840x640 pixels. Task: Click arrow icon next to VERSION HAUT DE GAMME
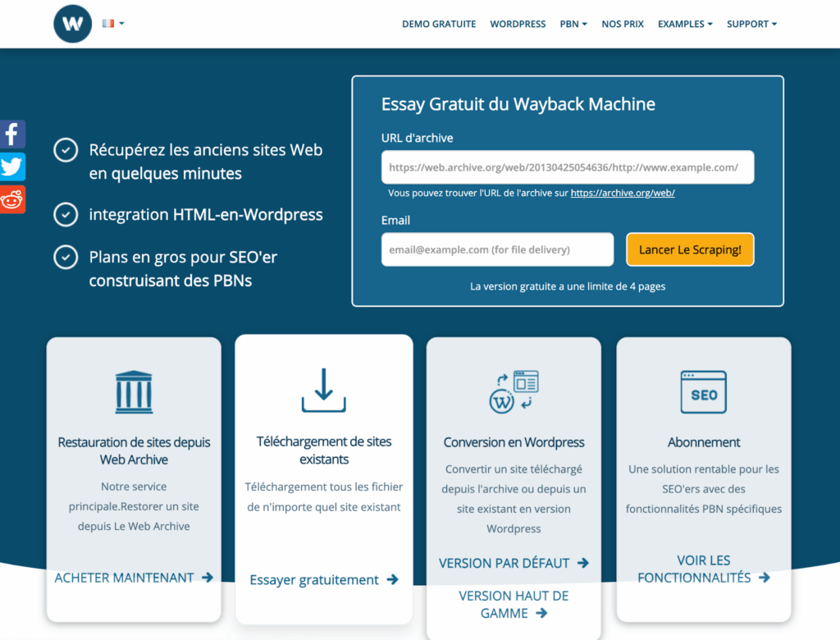[x=541, y=613]
